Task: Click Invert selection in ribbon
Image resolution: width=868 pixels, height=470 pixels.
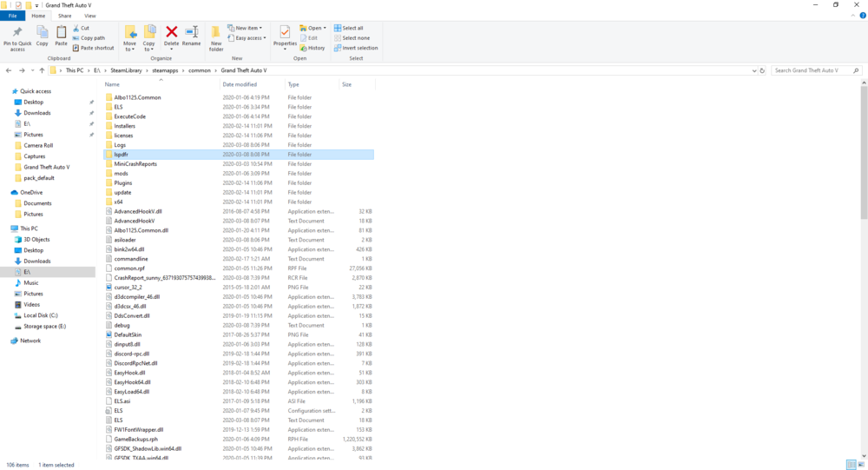Action: 355,48
